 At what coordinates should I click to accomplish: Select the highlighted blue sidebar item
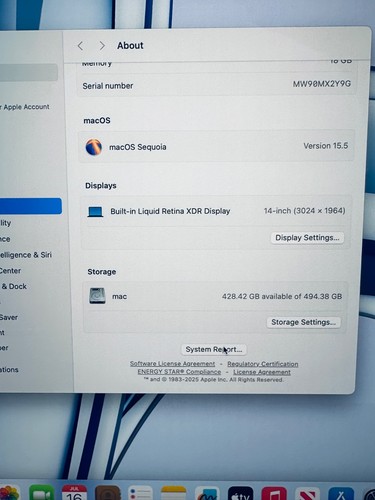click(31, 206)
